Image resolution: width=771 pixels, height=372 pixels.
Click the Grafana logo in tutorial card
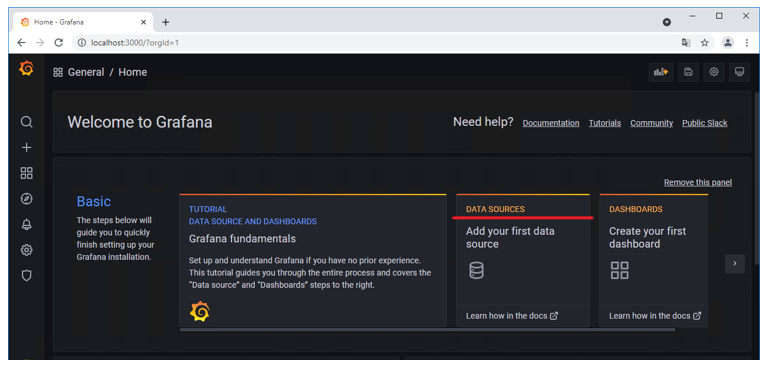200,312
